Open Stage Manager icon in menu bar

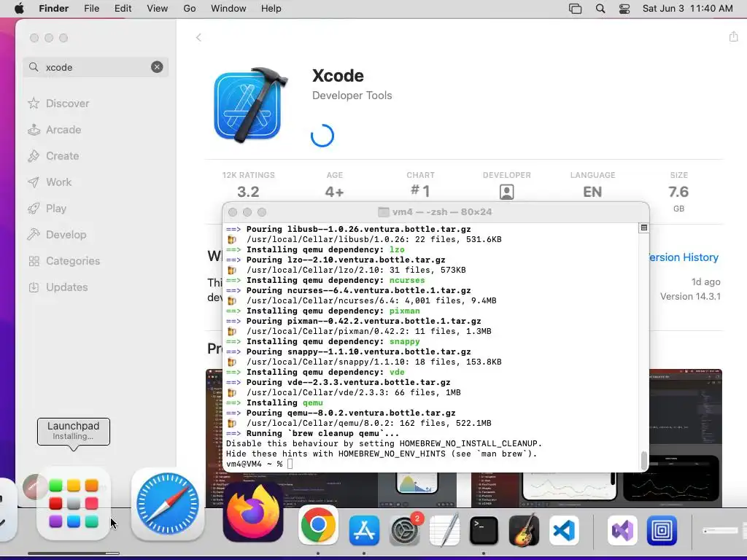click(575, 9)
